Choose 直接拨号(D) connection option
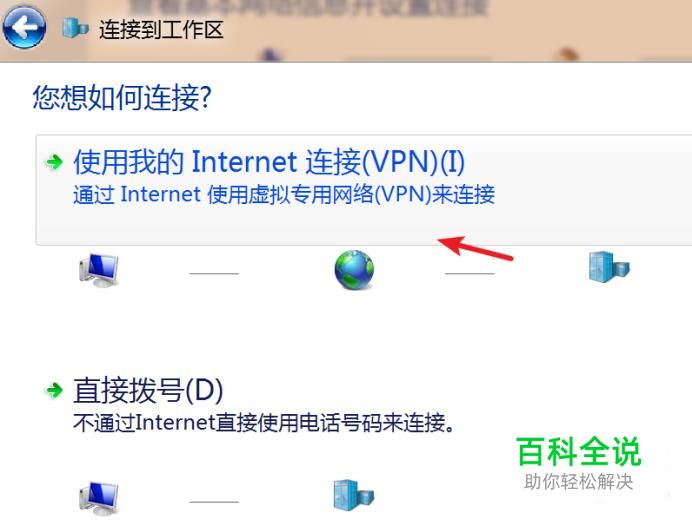Viewport: 692px width, 526px height. coord(148,390)
